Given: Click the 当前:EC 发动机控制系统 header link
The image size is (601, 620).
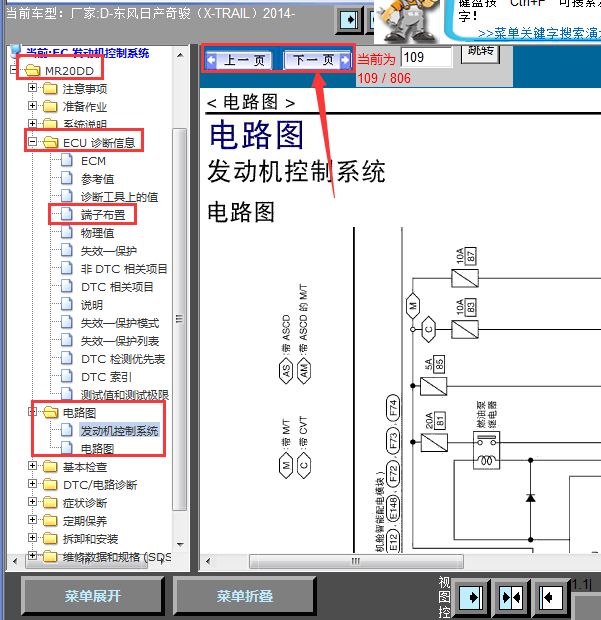Looking at the screenshot, I should 87,53.
